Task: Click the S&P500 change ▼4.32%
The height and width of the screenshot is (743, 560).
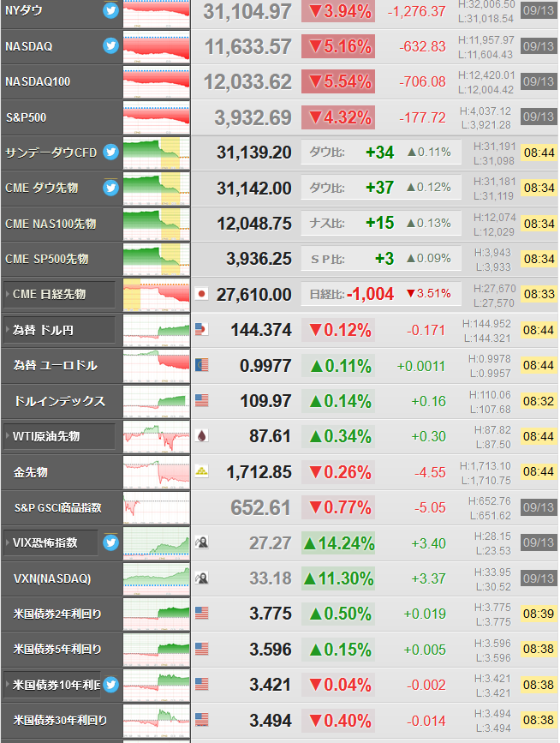Action: [x=338, y=117]
